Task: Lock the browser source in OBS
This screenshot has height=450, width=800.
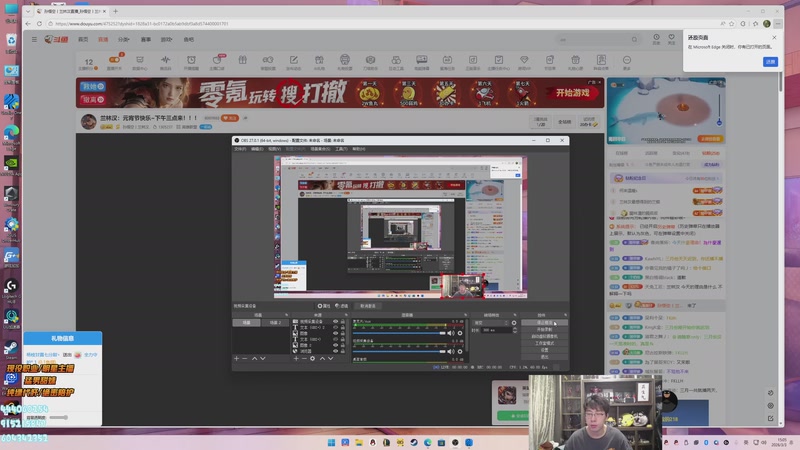Action: tap(342, 351)
